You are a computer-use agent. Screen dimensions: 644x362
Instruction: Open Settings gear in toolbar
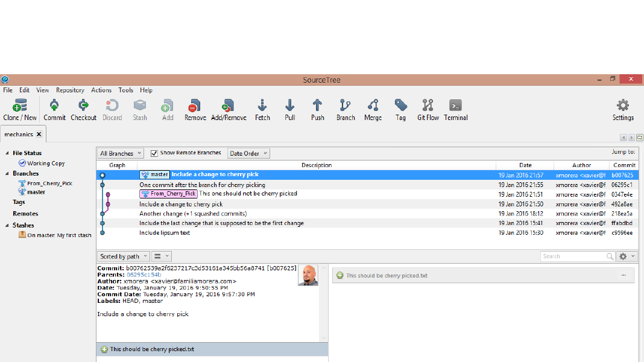click(x=623, y=110)
